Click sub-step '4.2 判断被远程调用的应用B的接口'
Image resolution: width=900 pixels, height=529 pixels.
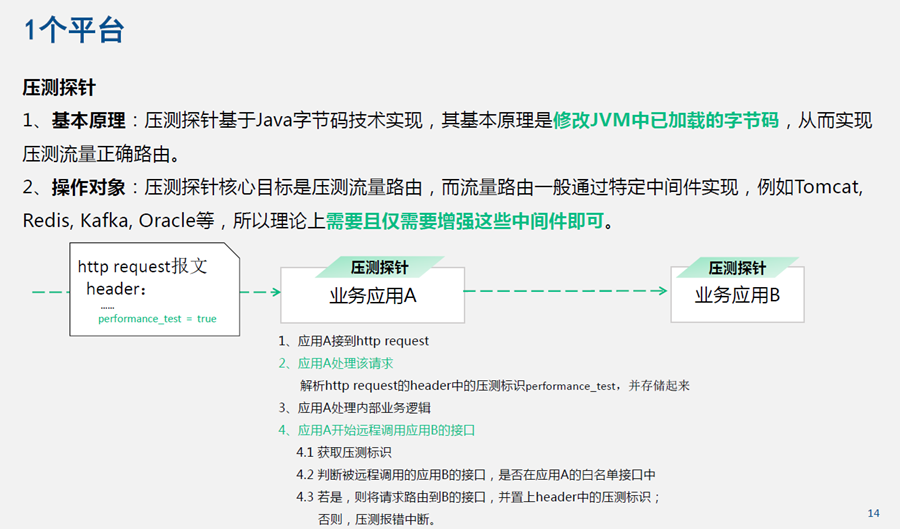click(x=476, y=475)
